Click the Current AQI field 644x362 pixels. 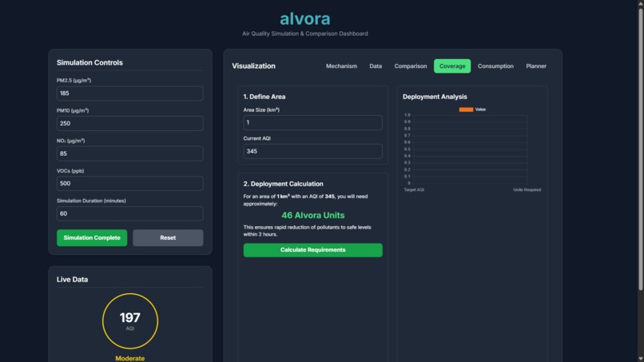(x=312, y=151)
